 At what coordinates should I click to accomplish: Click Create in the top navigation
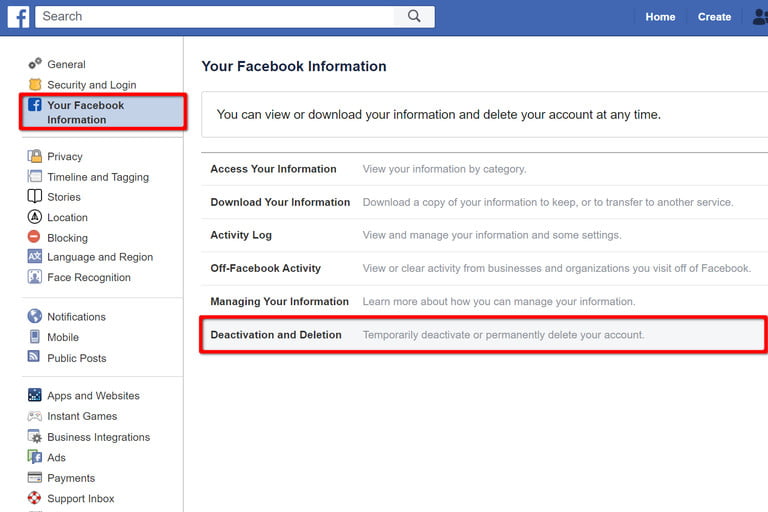click(x=714, y=17)
